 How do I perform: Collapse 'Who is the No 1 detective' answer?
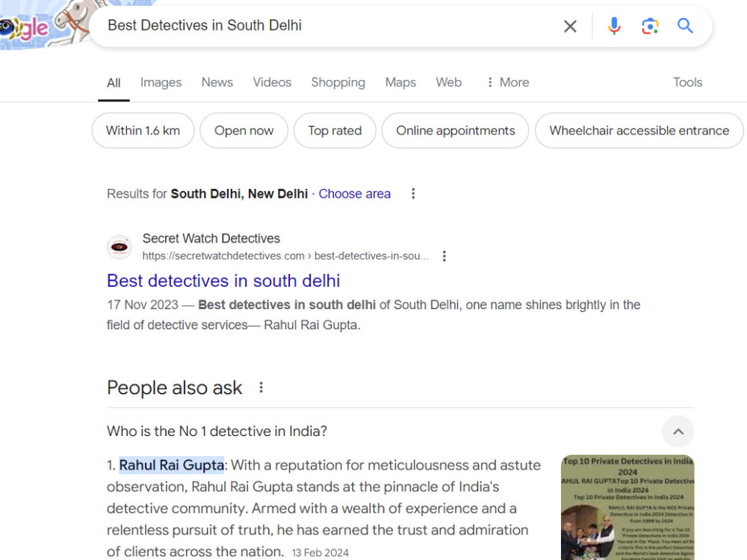click(678, 432)
